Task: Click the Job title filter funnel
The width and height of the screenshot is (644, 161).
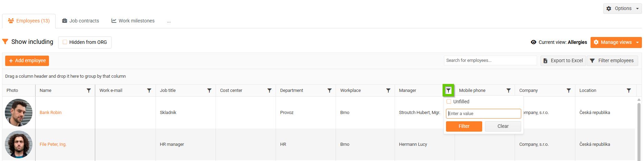Action: [209, 91]
